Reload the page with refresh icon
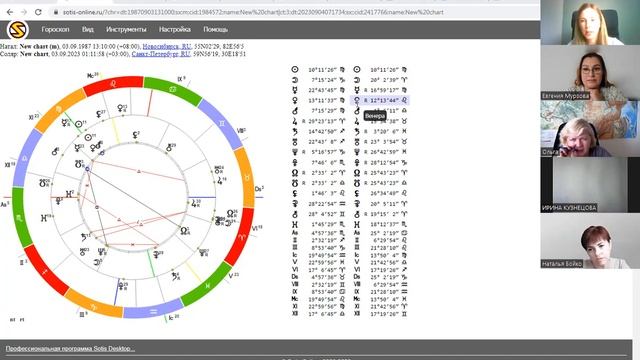 pyautogui.click(x=38, y=12)
